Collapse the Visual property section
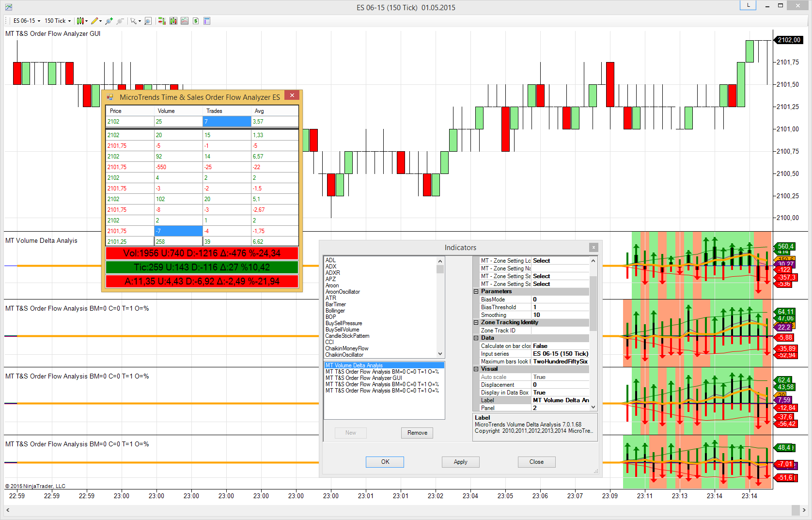Viewport: 812px width, 520px height. (x=476, y=369)
